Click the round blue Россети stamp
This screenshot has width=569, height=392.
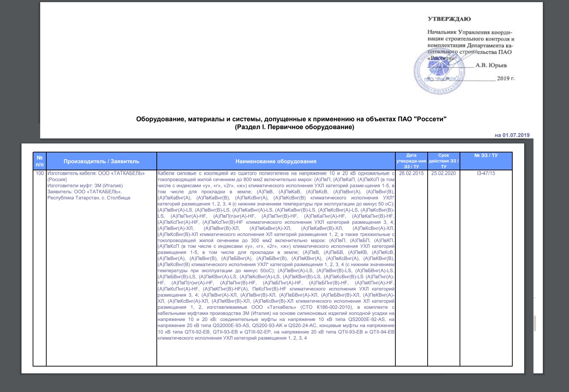pos(439,72)
